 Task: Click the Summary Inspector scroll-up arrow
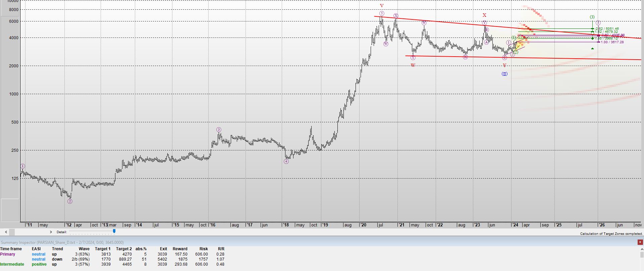click(x=642, y=249)
